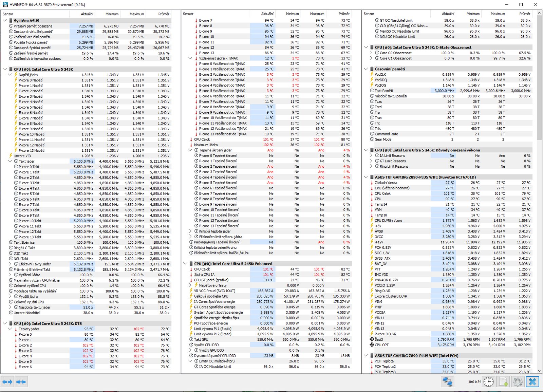The image size is (543, 392).
Task: Reset the elapsed time clock icon
Action: (488, 382)
